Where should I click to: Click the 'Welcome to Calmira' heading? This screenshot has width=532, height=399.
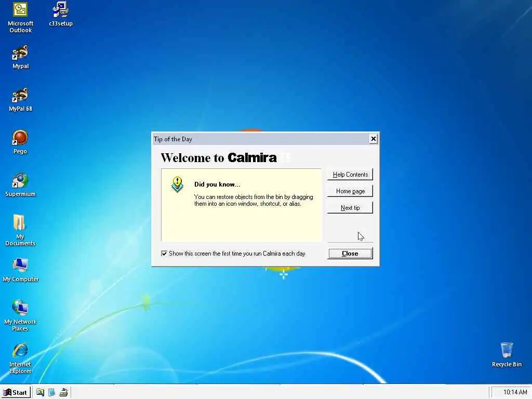tap(219, 157)
